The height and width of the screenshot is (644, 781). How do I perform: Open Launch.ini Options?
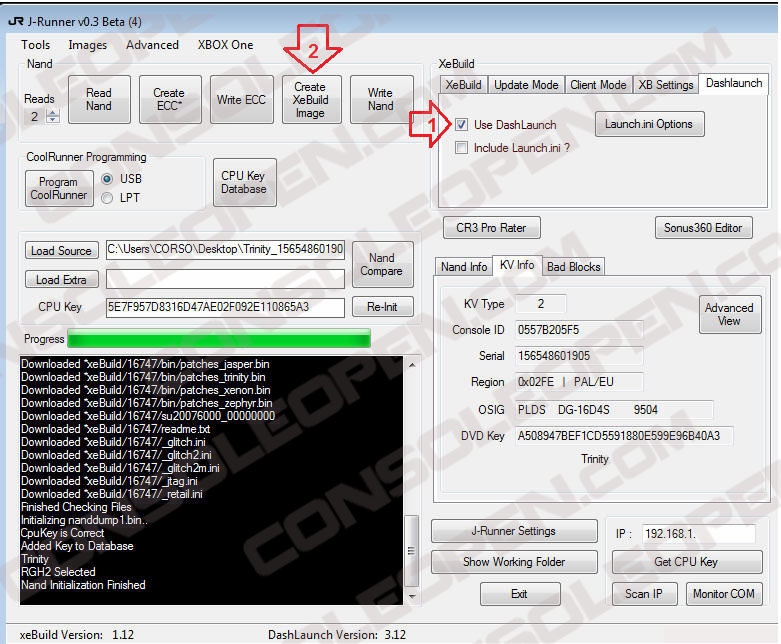tap(649, 124)
